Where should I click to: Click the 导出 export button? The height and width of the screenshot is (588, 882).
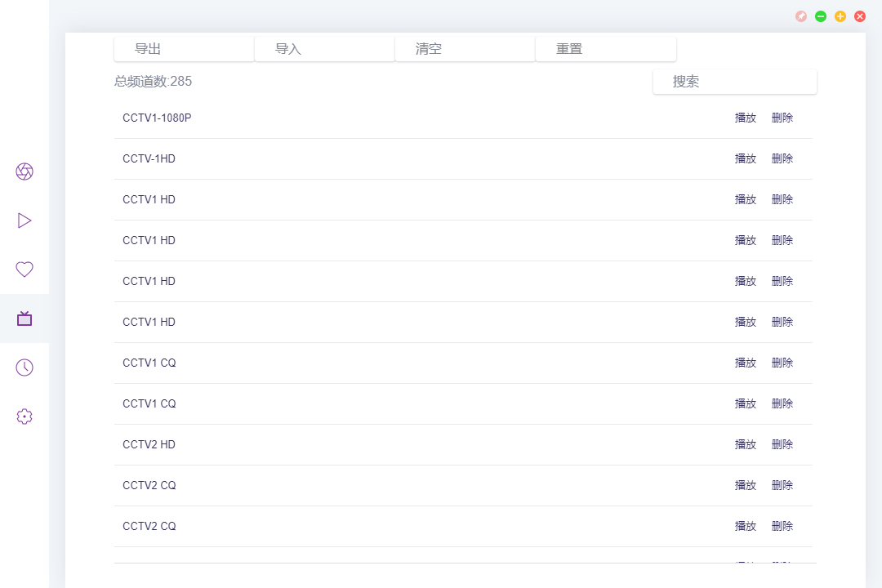pos(184,49)
